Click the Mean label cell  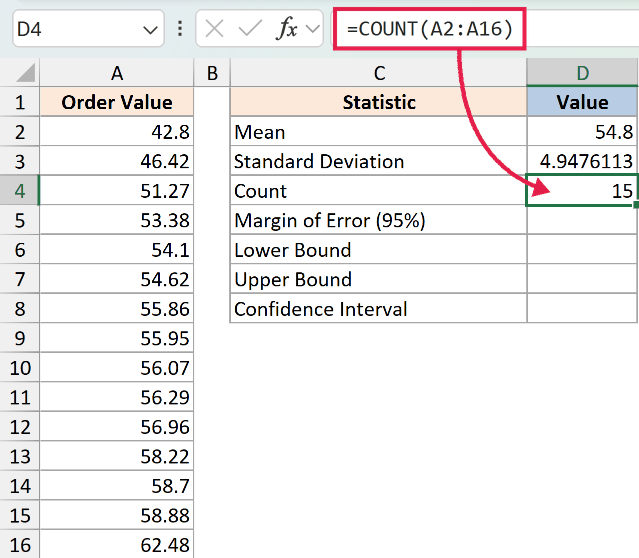[379, 131]
